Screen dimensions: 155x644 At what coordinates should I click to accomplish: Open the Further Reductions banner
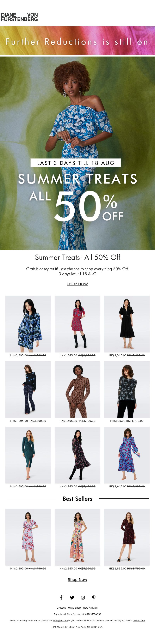pyautogui.click(x=77, y=40)
